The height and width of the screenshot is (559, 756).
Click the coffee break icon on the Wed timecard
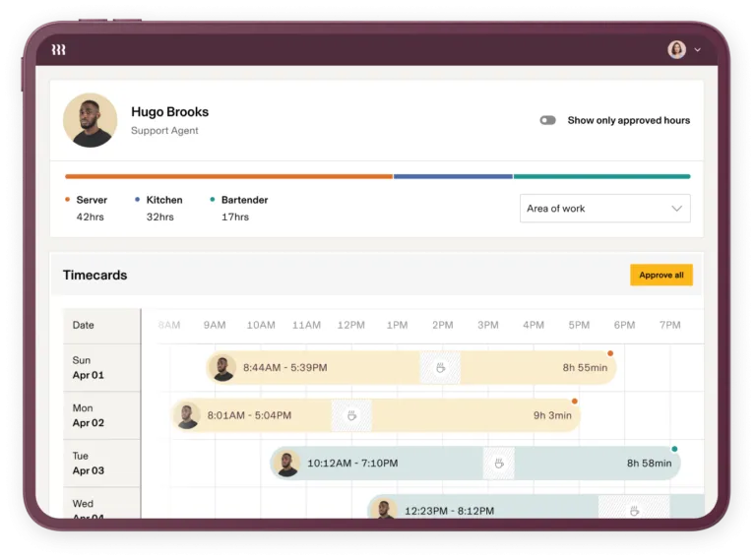(x=634, y=509)
